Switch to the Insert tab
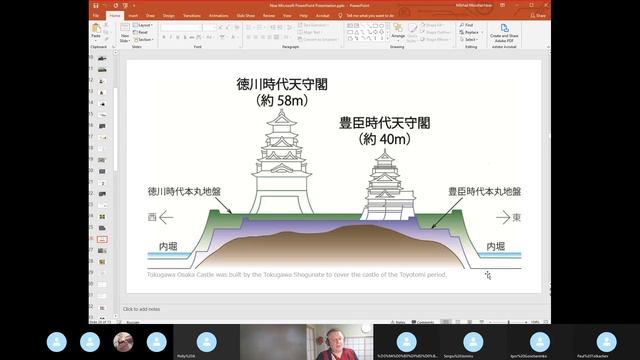 point(133,16)
